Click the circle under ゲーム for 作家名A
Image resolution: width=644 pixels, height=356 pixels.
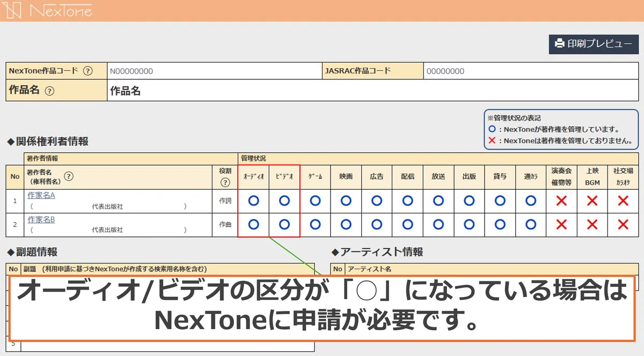pos(315,201)
